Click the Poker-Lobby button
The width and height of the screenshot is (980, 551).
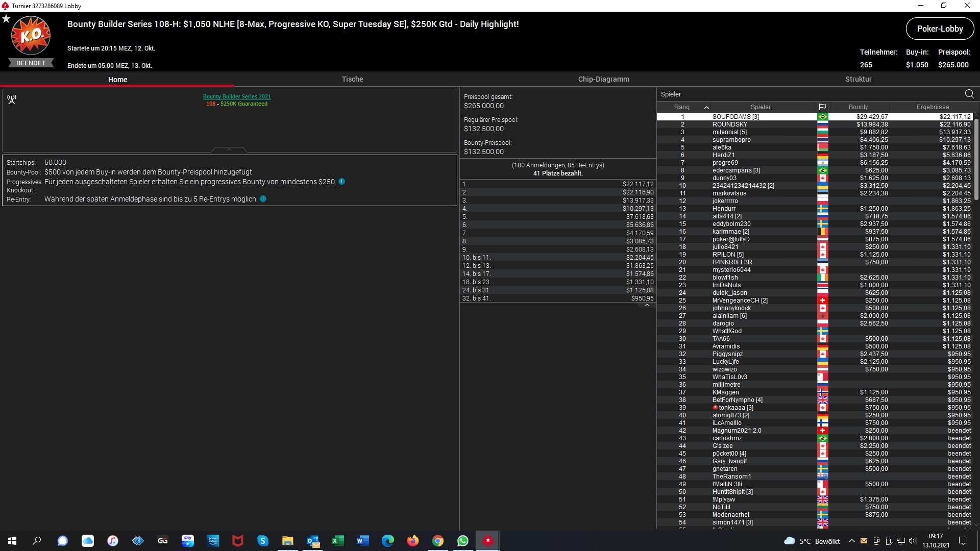pos(940,29)
